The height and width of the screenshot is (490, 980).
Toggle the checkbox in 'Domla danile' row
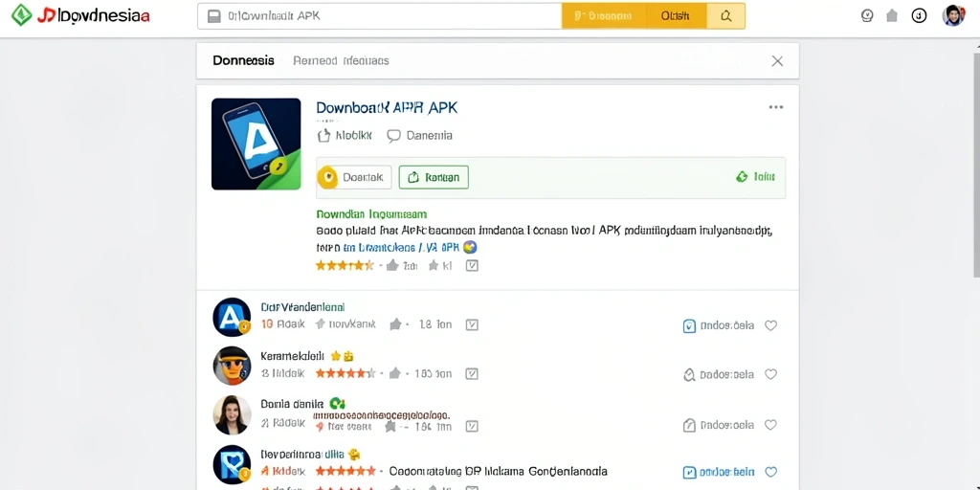pos(473,426)
